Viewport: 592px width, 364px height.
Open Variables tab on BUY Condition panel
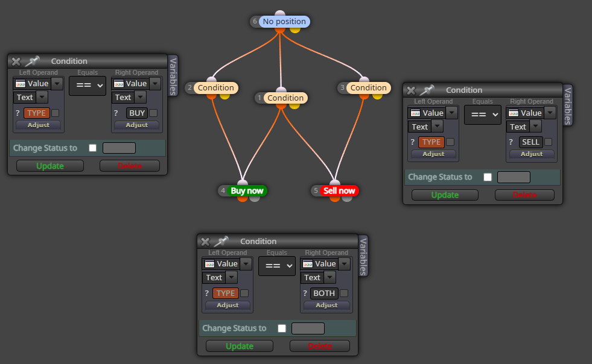[x=173, y=76]
